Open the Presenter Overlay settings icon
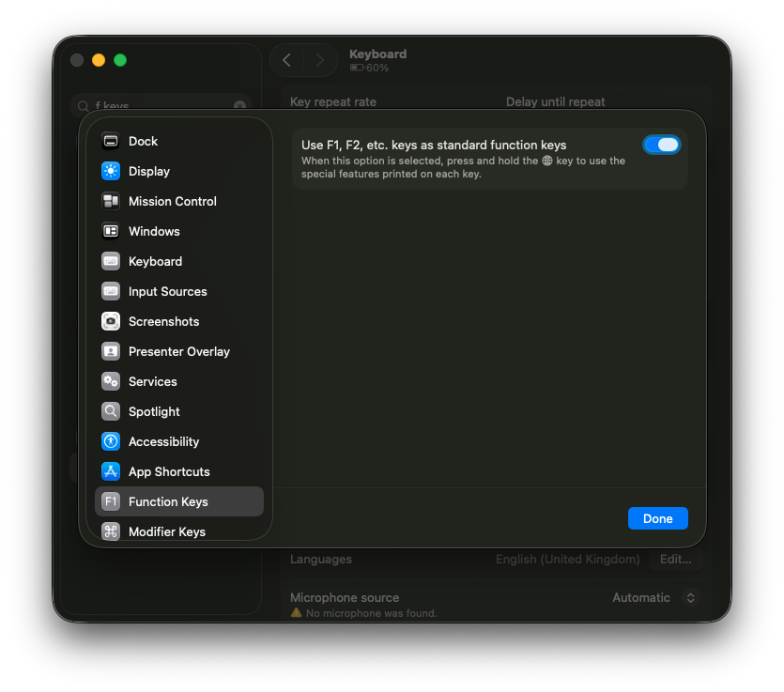The width and height of the screenshot is (784, 692). pyautogui.click(x=110, y=351)
